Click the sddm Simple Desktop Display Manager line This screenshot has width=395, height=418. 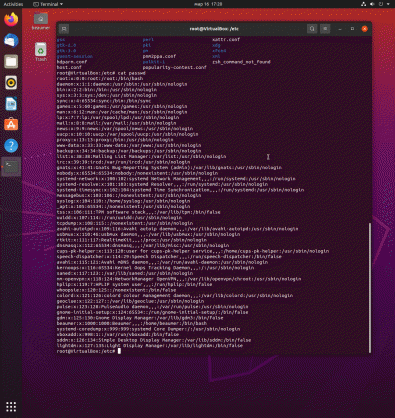point(154,340)
